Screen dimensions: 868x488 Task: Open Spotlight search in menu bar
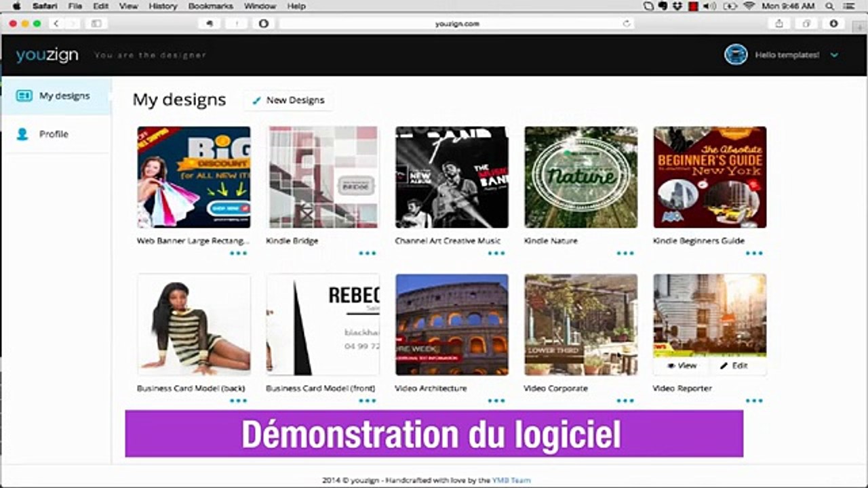coord(830,6)
